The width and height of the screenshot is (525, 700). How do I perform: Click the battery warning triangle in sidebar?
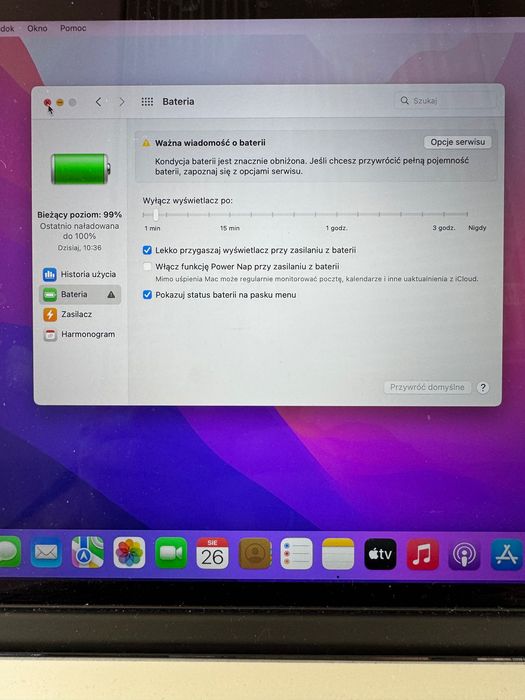click(x=111, y=294)
